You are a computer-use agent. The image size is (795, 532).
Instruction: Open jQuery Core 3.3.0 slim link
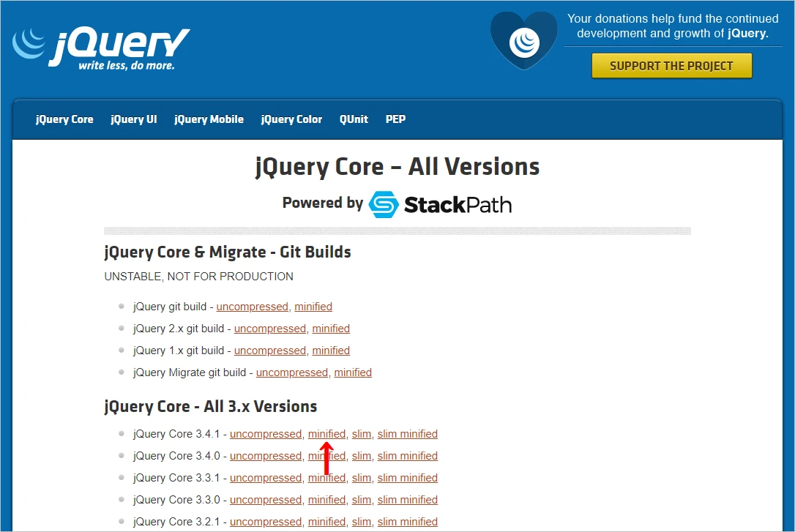(362, 500)
